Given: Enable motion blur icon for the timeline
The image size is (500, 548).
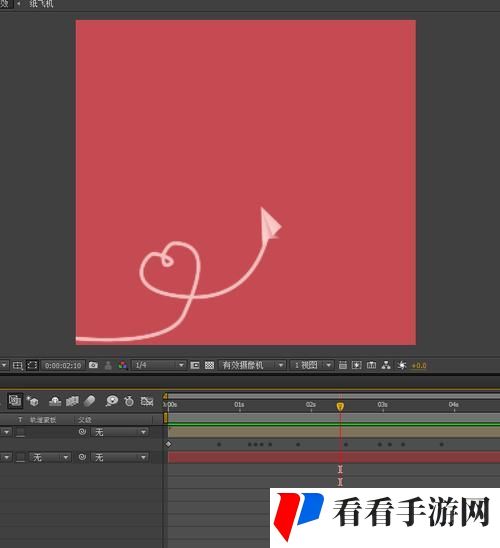Looking at the screenshot, I should [x=90, y=401].
